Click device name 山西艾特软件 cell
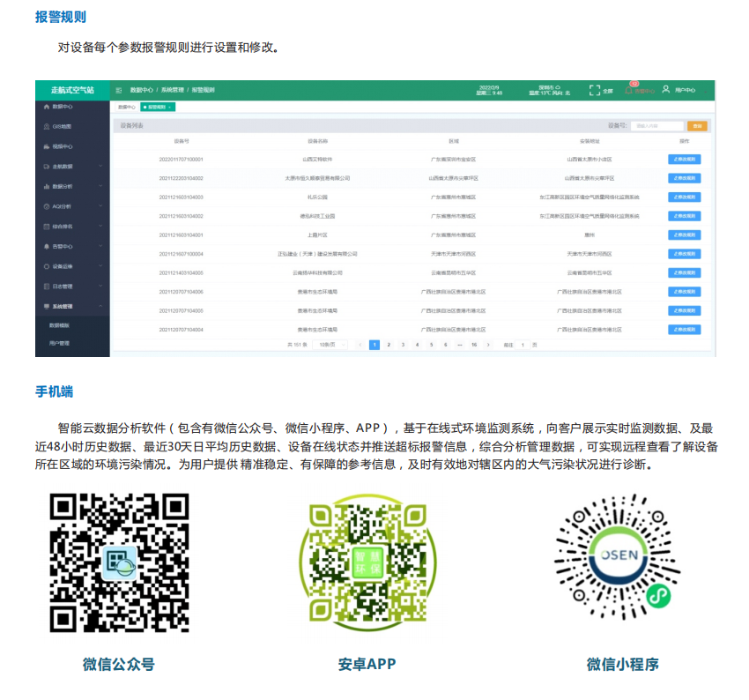Screen dimensions: 749x700 tap(317, 159)
